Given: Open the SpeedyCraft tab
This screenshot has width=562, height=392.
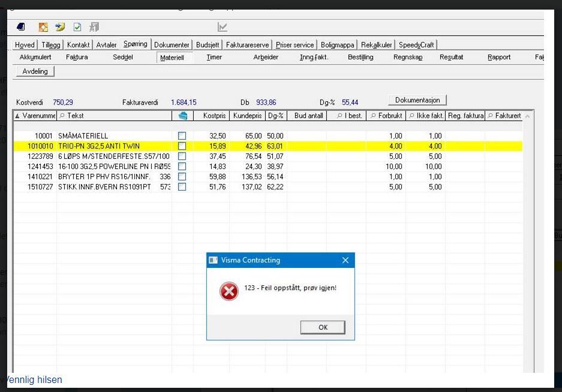Looking at the screenshot, I should tap(416, 45).
